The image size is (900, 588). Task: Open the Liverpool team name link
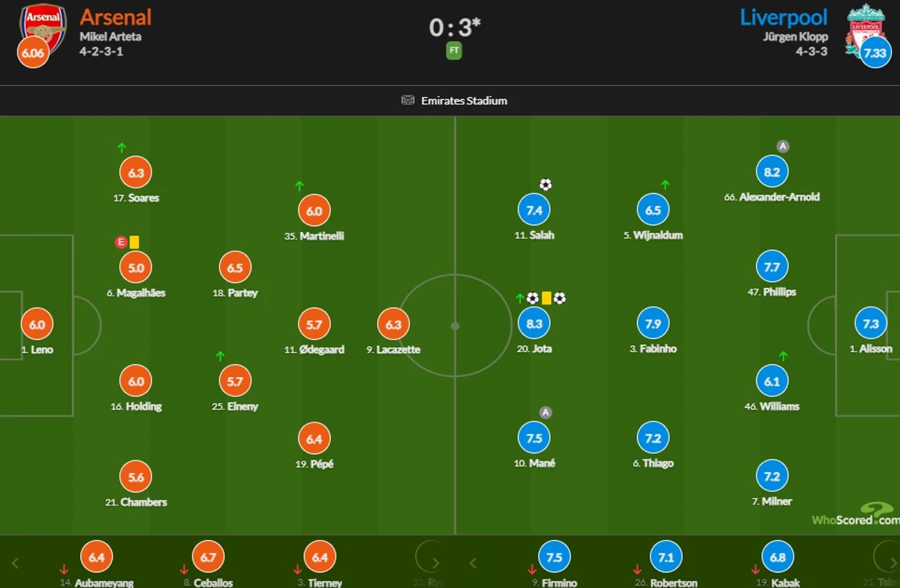[x=783, y=17]
